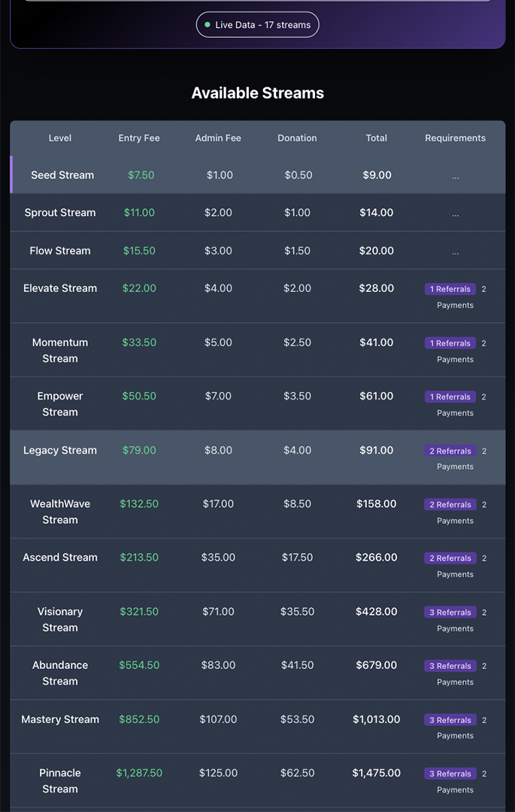Click 3 Referrals badge in Visionary Stream row
This screenshot has height=812, width=515.
450,613
